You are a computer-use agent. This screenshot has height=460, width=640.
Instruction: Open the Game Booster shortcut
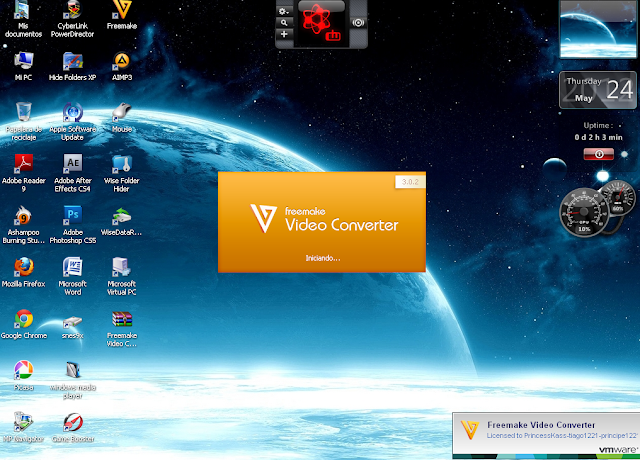tap(72, 427)
